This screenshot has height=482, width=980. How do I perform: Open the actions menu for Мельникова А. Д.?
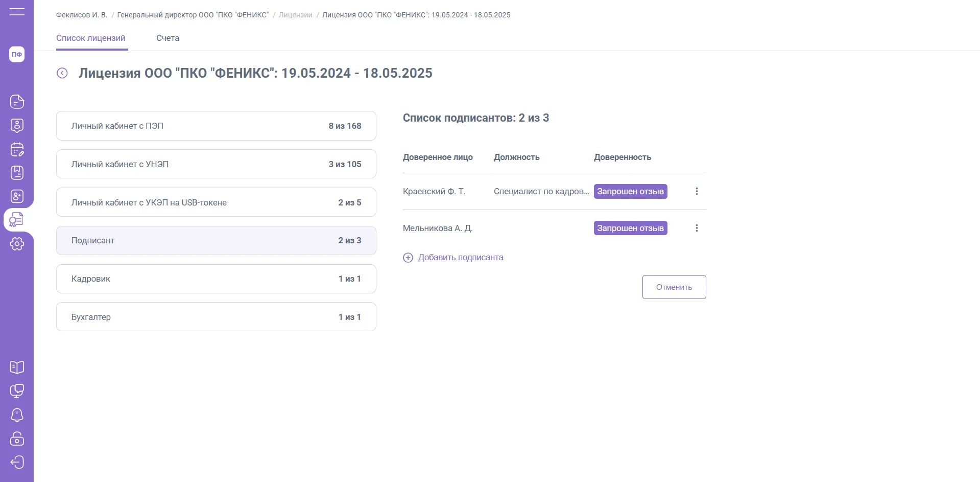[x=697, y=228]
